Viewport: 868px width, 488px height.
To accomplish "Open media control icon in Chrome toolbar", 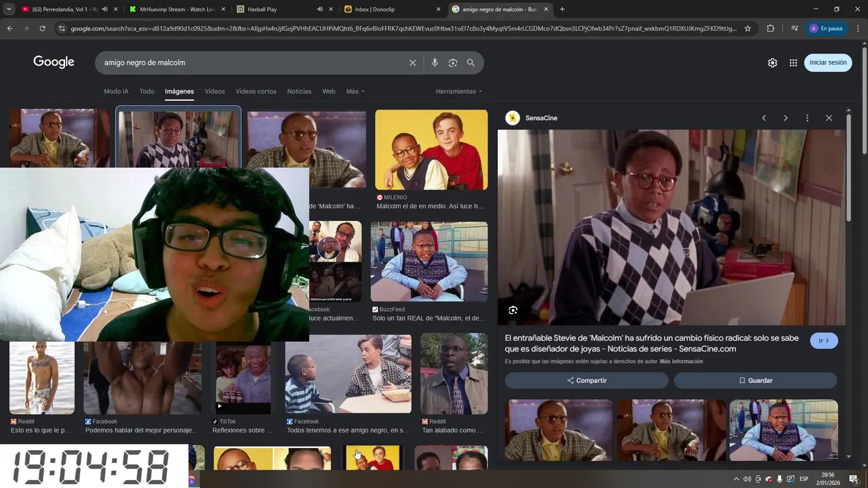I will tap(794, 28).
